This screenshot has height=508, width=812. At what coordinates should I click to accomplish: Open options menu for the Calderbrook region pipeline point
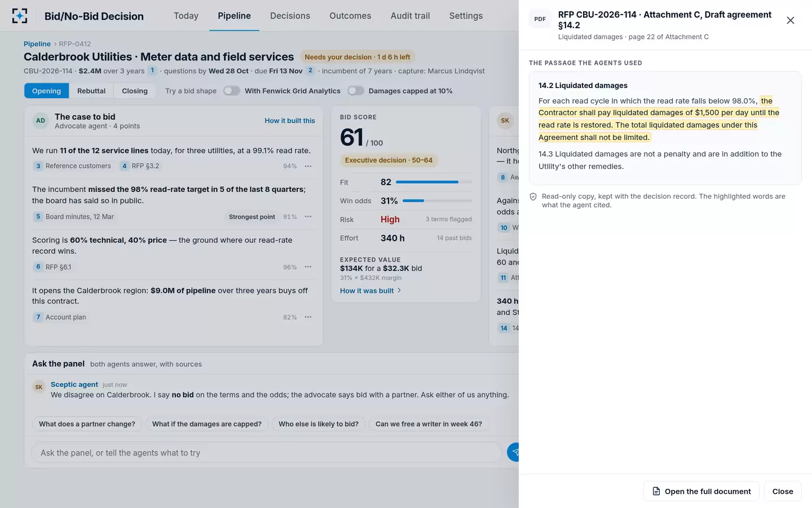[x=308, y=317]
